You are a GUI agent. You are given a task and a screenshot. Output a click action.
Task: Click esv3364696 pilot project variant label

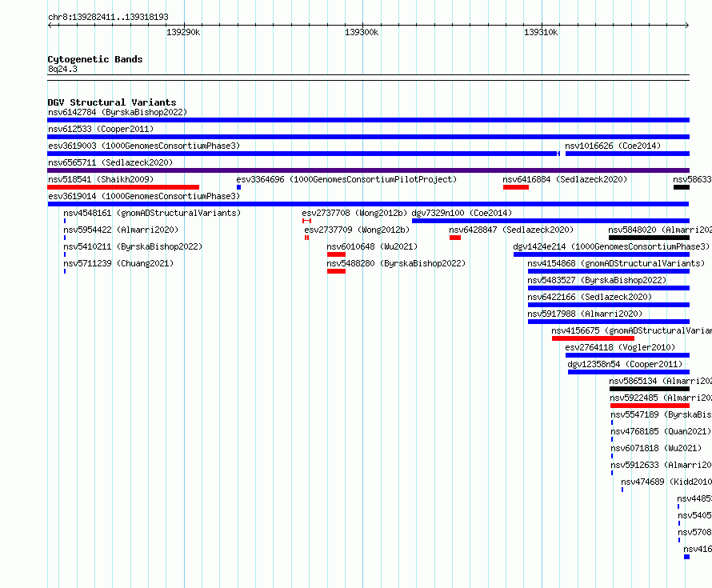346,179
